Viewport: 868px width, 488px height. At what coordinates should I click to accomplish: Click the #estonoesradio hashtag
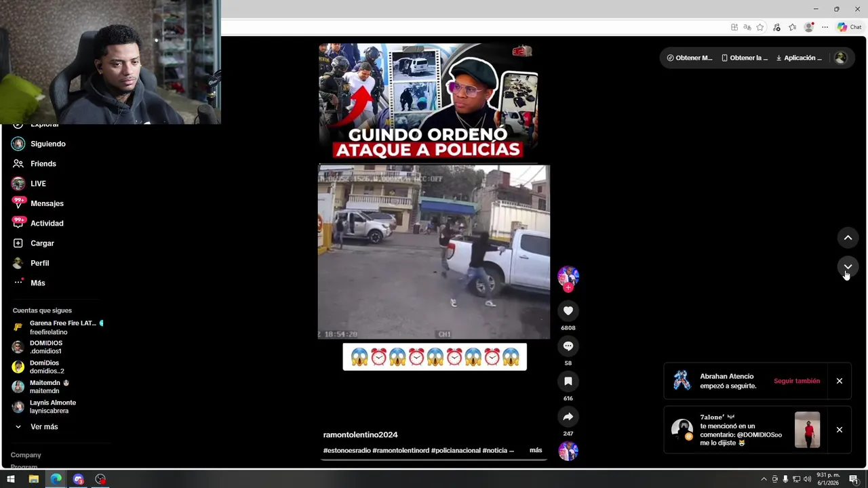[347, 450]
